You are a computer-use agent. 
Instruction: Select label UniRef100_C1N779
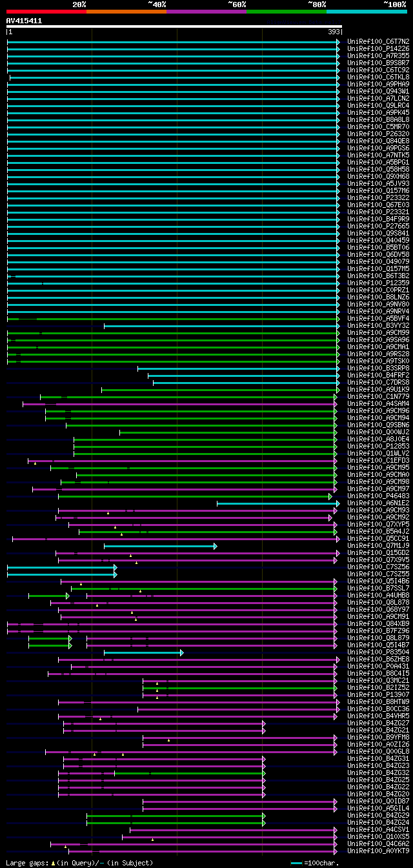click(x=378, y=396)
